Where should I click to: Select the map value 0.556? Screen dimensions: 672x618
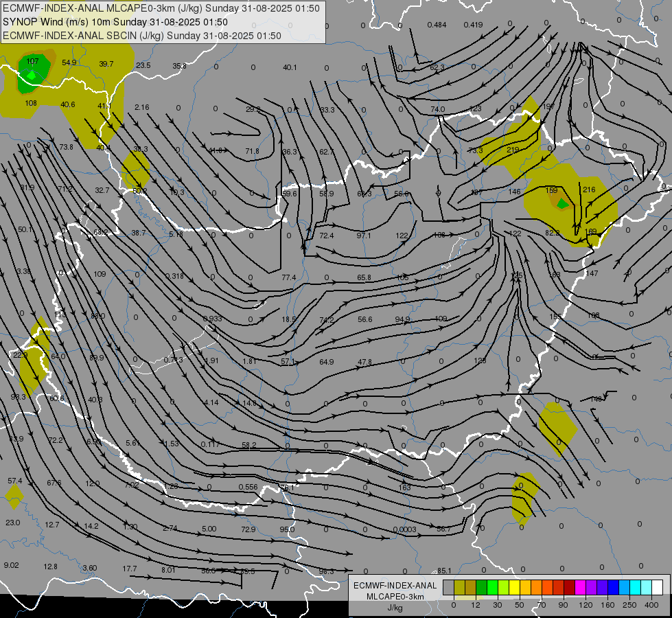[248, 487]
